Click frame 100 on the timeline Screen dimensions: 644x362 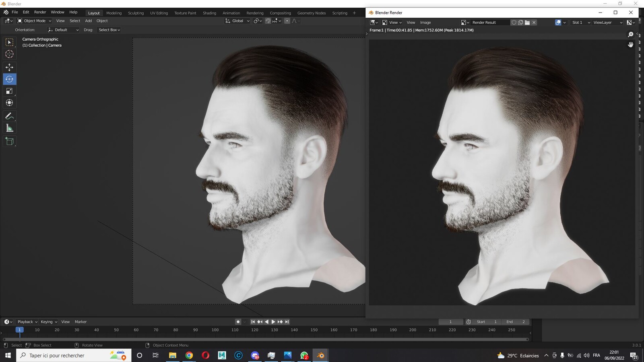[215, 330]
